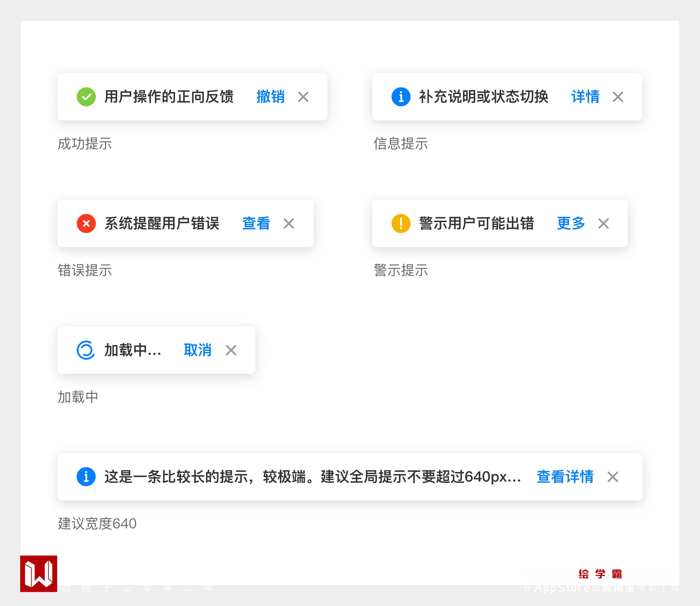The image size is (700, 606).
Task: Click the 绘学霸 red text label
Action: (600, 574)
